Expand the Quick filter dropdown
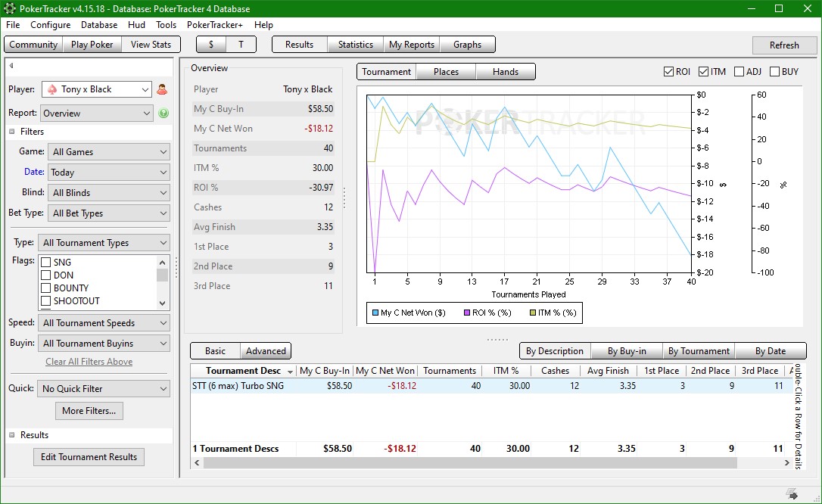 pyautogui.click(x=104, y=389)
